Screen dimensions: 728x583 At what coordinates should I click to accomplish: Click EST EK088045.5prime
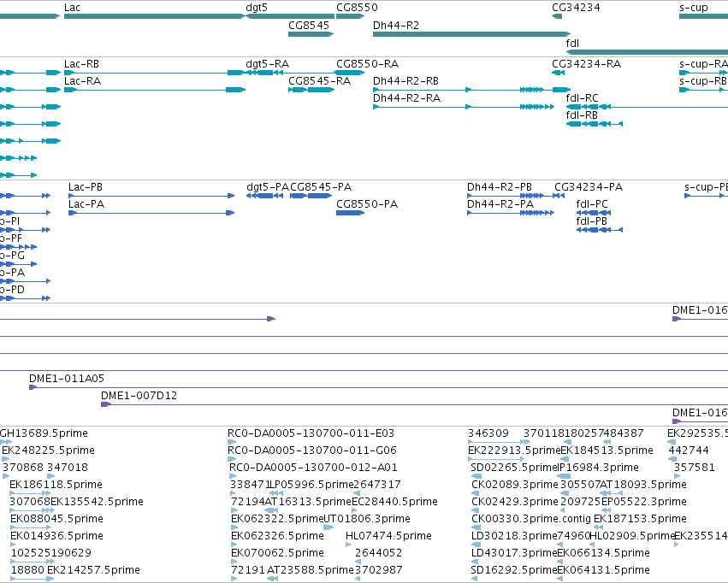click(56, 520)
